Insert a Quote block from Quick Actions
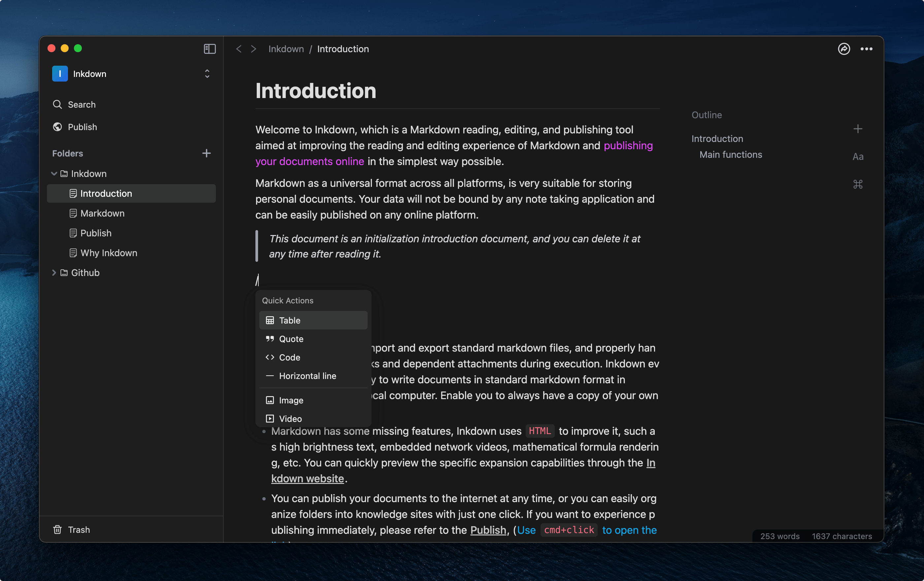The width and height of the screenshot is (924, 581). 290,339
